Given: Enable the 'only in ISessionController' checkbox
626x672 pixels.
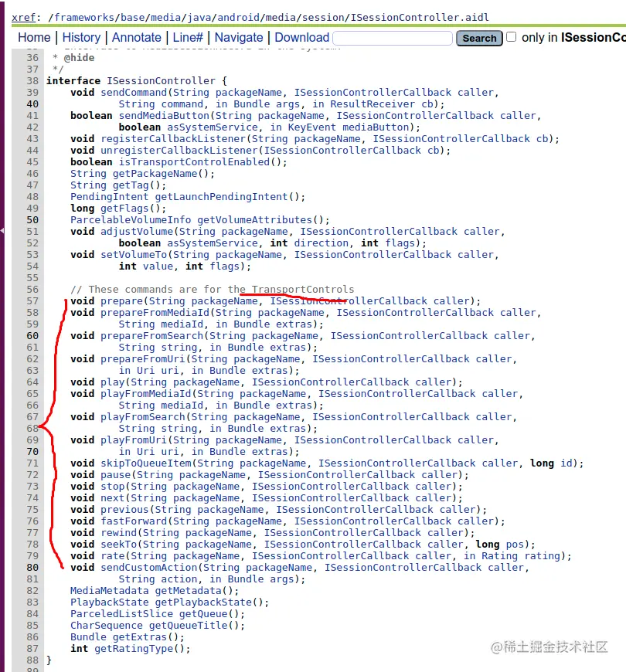Looking at the screenshot, I should 511,37.
